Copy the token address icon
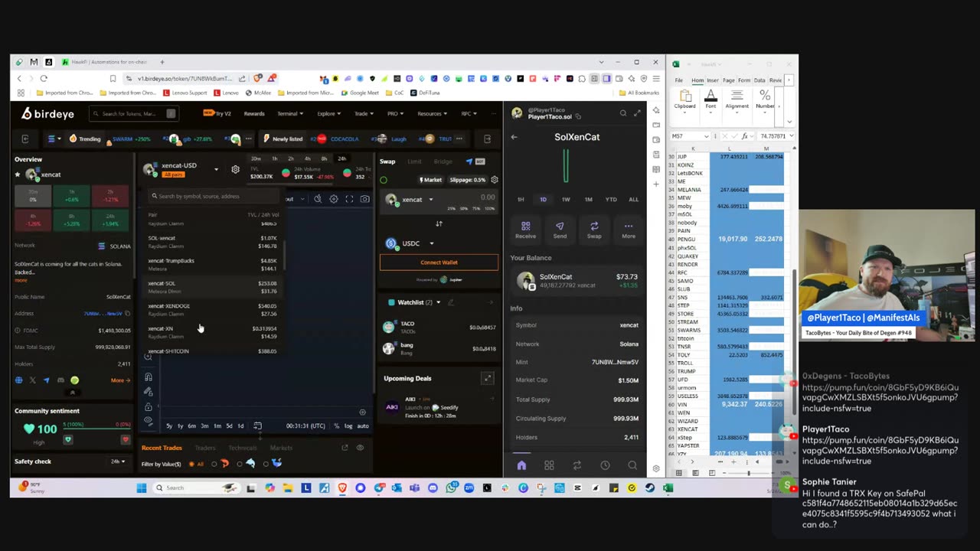This screenshot has width=980, height=551. click(127, 314)
